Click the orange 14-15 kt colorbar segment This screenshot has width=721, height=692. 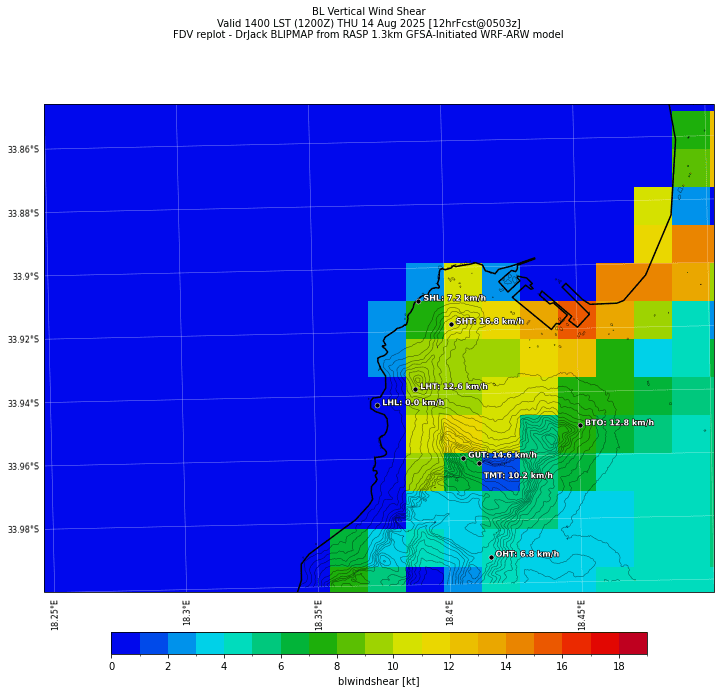(x=520, y=643)
